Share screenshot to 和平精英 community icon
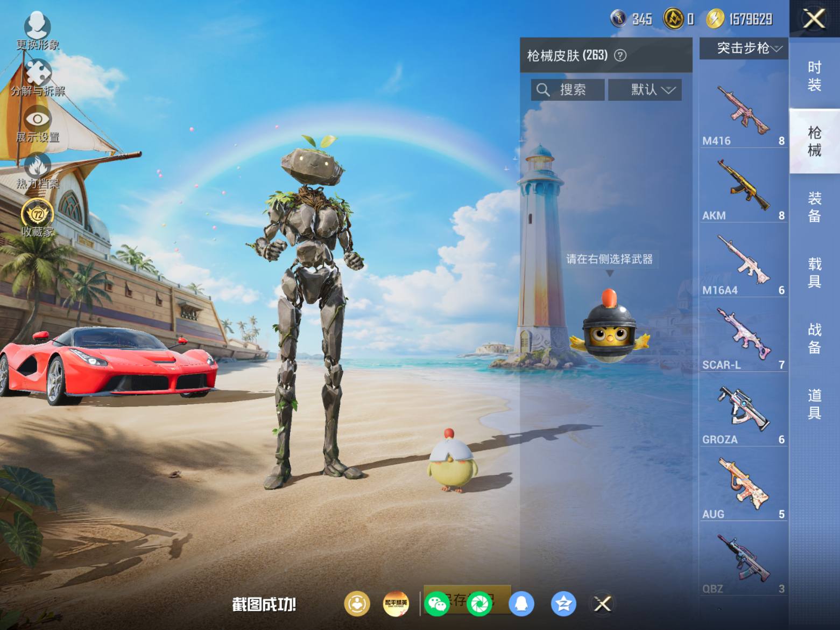This screenshot has width=840, height=630. [x=396, y=604]
